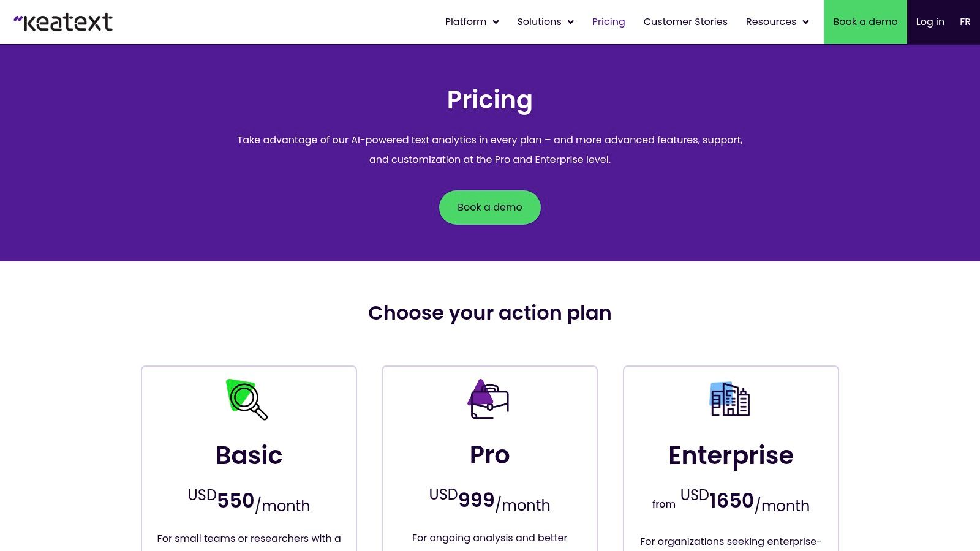Click the Pro plan briefcase icon
The height and width of the screenshot is (551, 980).
pyautogui.click(x=489, y=399)
